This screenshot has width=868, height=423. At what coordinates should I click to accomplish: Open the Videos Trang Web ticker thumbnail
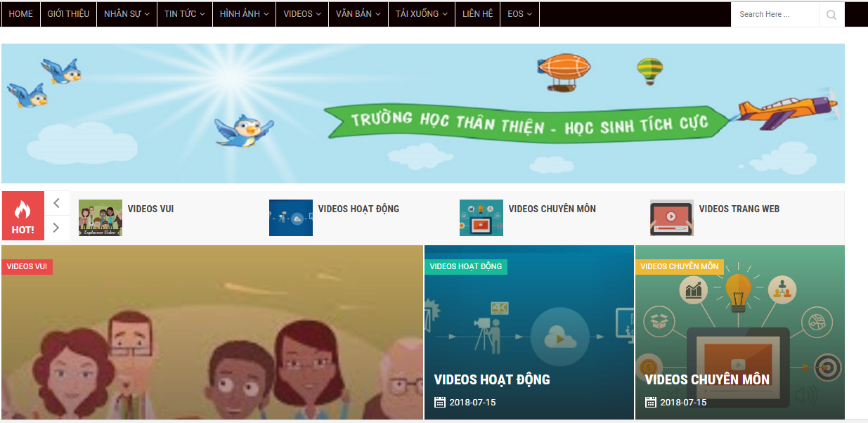672,218
